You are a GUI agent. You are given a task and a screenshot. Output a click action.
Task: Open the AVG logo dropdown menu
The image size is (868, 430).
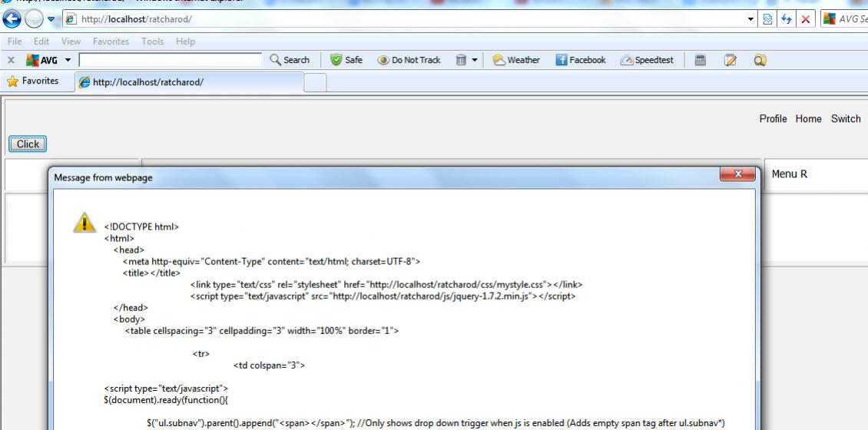(48, 60)
